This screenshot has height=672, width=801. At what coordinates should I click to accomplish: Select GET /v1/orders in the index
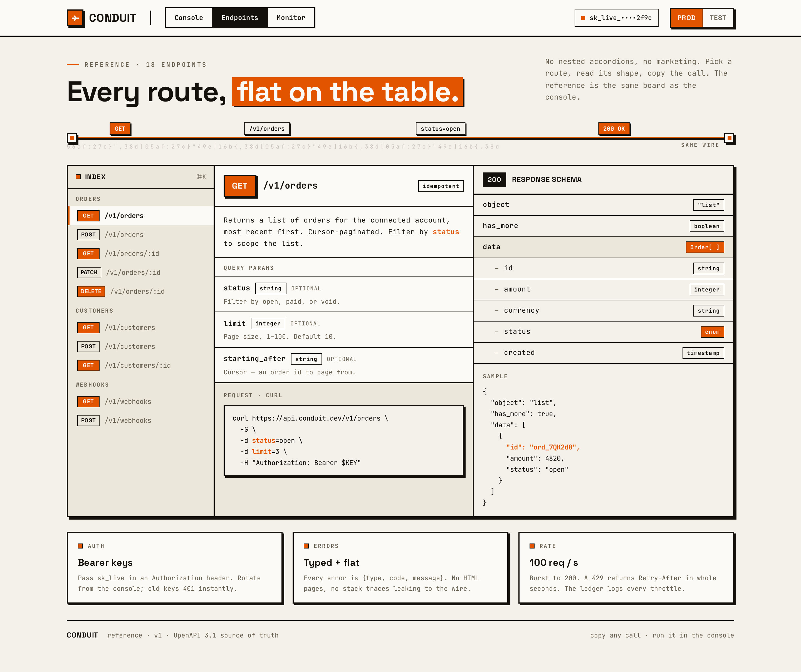[x=141, y=216]
